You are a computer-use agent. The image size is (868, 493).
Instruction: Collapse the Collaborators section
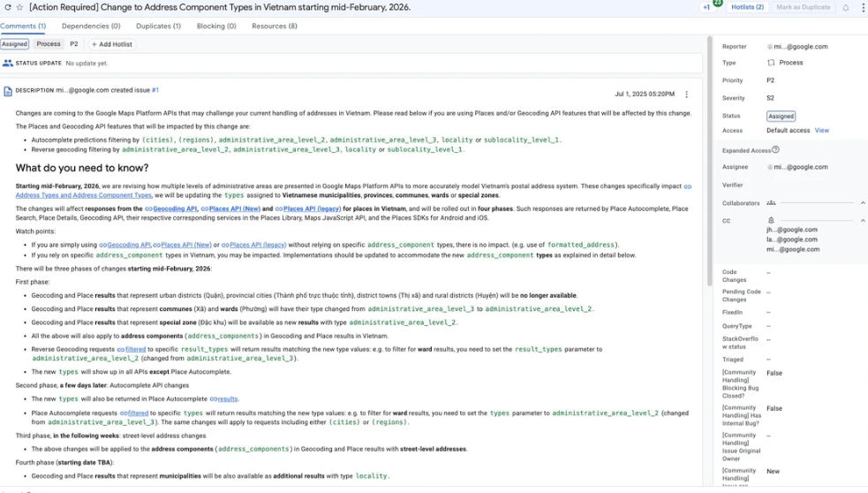coord(862,203)
